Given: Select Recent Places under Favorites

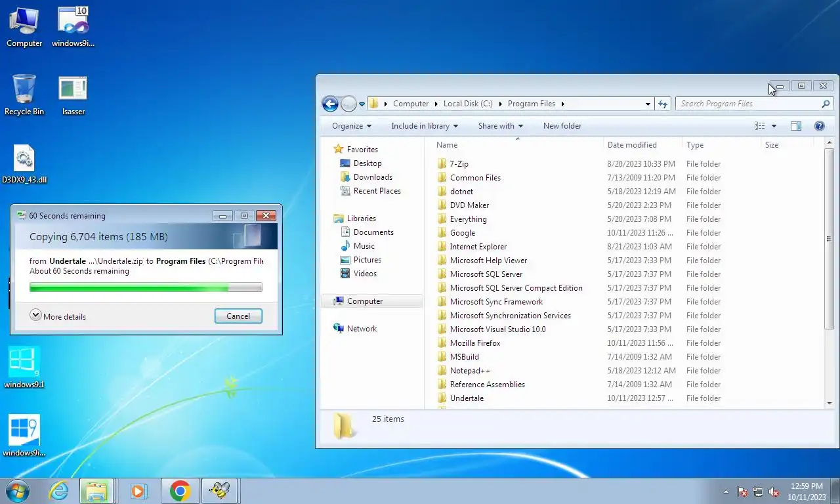Looking at the screenshot, I should point(377,190).
